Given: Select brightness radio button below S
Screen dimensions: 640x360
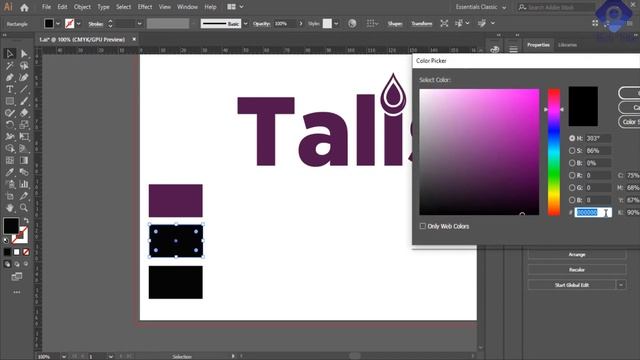Looking at the screenshot, I should pos(572,163).
